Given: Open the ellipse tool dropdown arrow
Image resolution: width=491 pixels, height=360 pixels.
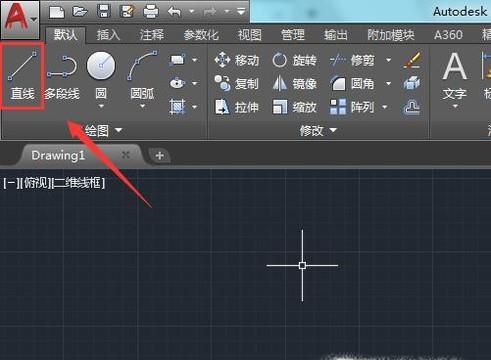Looking at the screenshot, I should click(x=195, y=83).
